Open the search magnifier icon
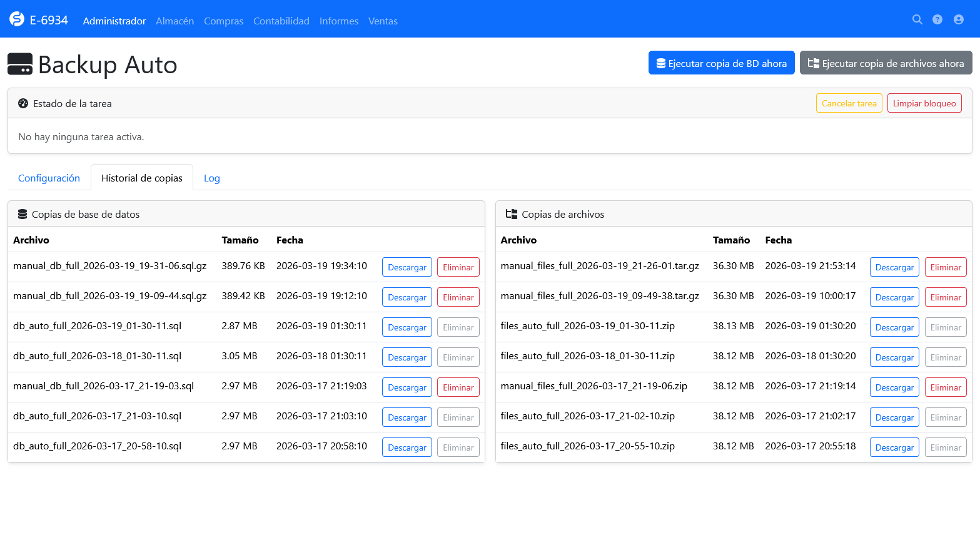 [x=917, y=20]
